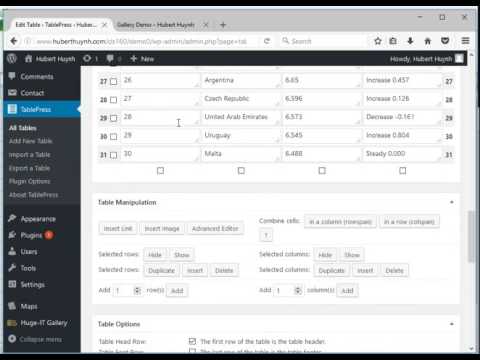Open Plugins in the sidebar
Viewport: 480px width, 360px height.
[31, 235]
